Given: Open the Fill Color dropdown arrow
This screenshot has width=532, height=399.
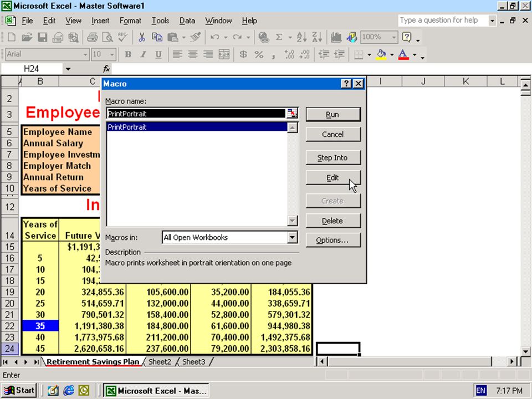Looking at the screenshot, I should 392,54.
